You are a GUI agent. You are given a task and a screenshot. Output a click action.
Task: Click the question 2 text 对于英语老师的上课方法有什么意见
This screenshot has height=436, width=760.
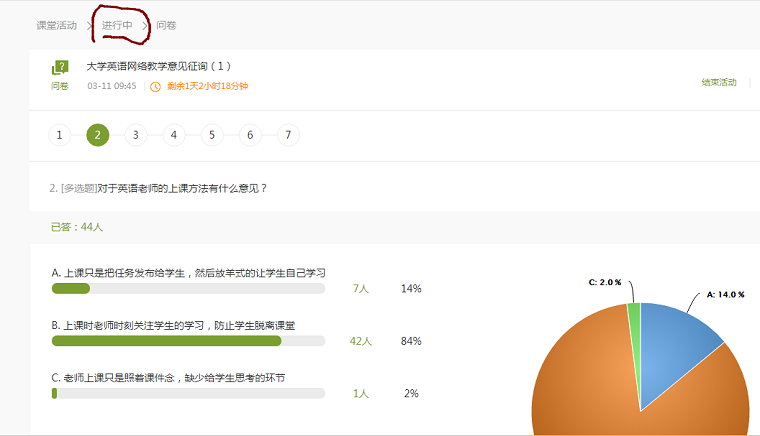[182, 188]
